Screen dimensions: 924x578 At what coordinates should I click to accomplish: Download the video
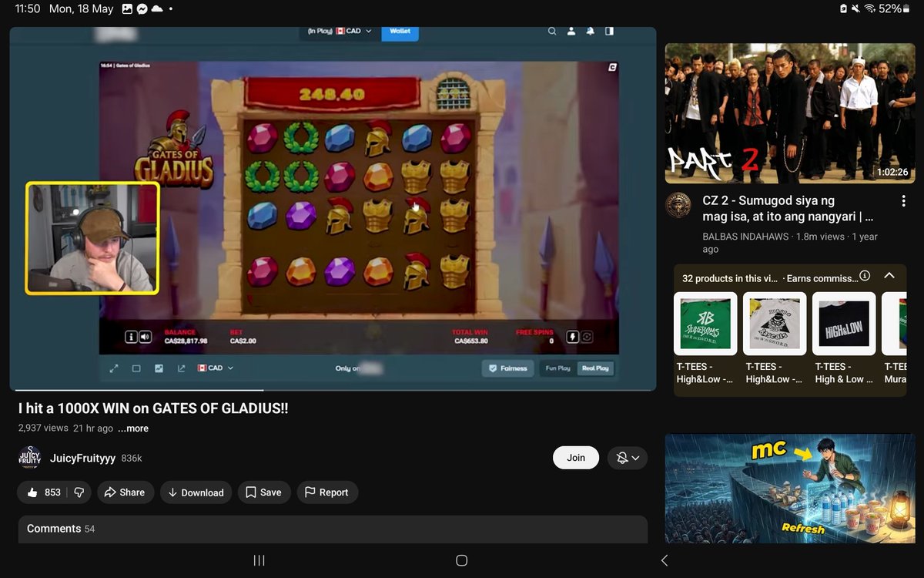[196, 492]
